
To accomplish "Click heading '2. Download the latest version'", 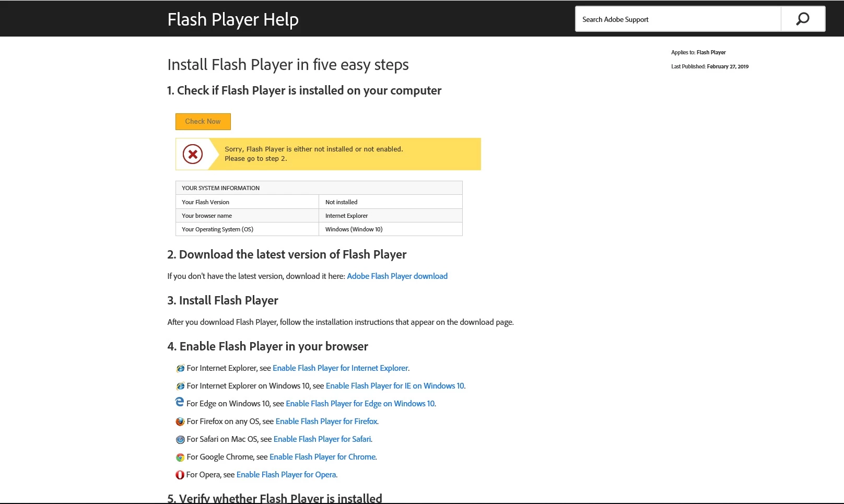I will 287,254.
